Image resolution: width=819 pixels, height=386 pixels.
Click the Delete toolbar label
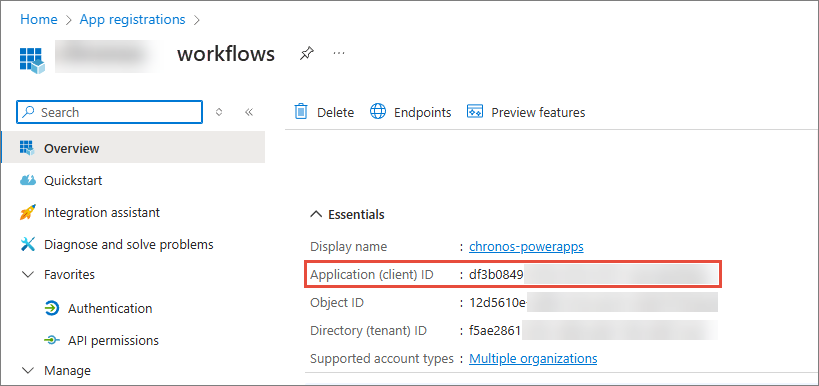(x=335, y=112)
